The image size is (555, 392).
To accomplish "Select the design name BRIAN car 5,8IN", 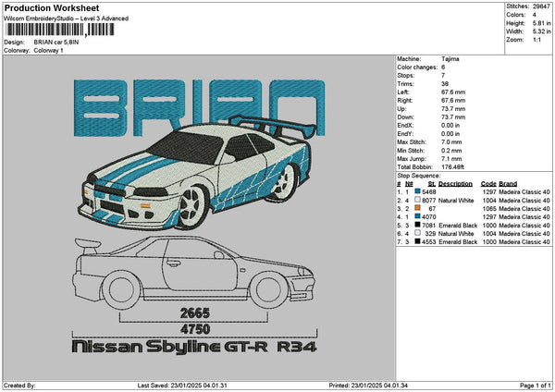I will [x=56, y=43].
